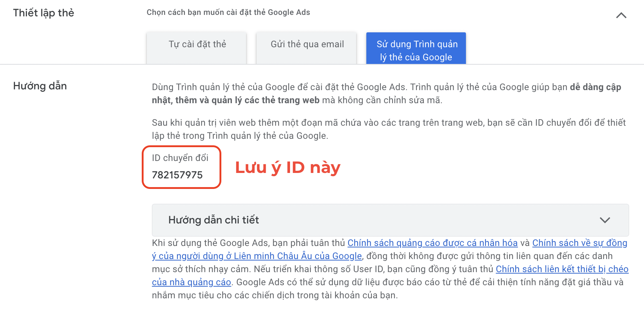The image size is (644, 319).
Task: Click the bold text quản lý các thẻ trang web
Action: click(265, 100)
